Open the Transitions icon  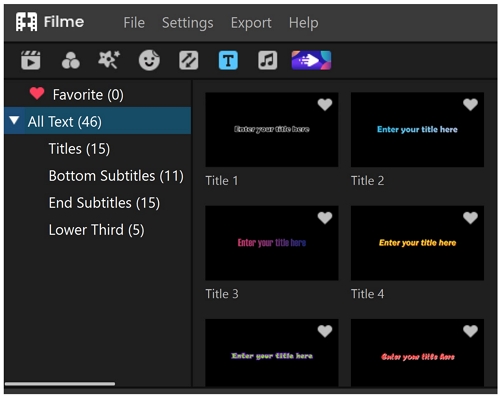189,60
